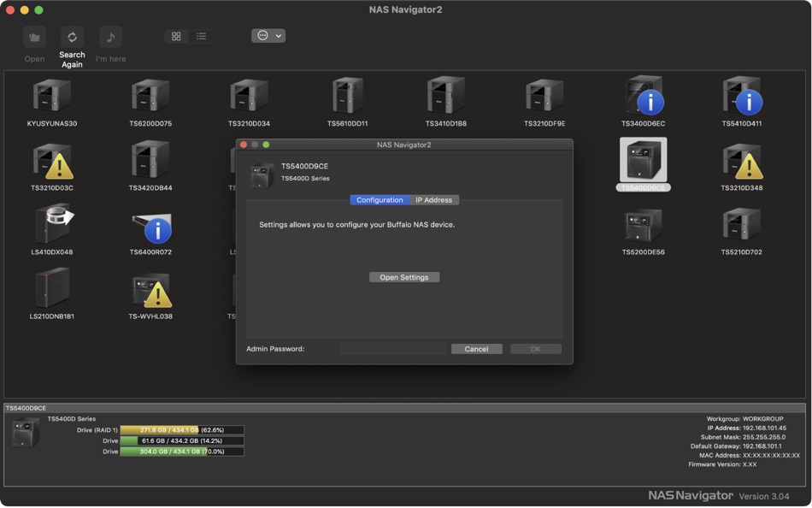812x508 pixels.
Task: Select the TS6200D075 device icon
Action: click(150, 96)
